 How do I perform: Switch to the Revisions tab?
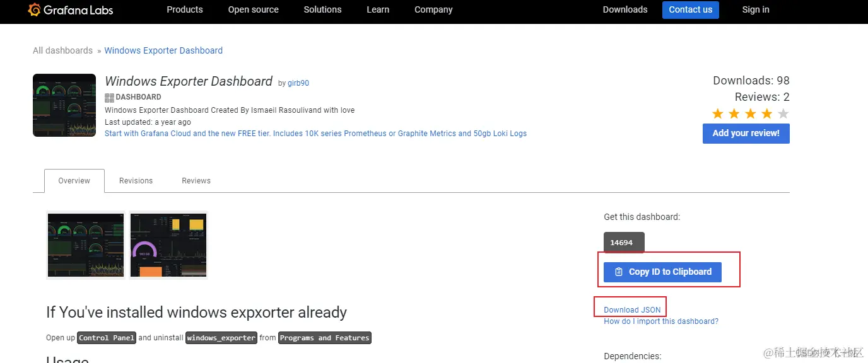(136, 181)
